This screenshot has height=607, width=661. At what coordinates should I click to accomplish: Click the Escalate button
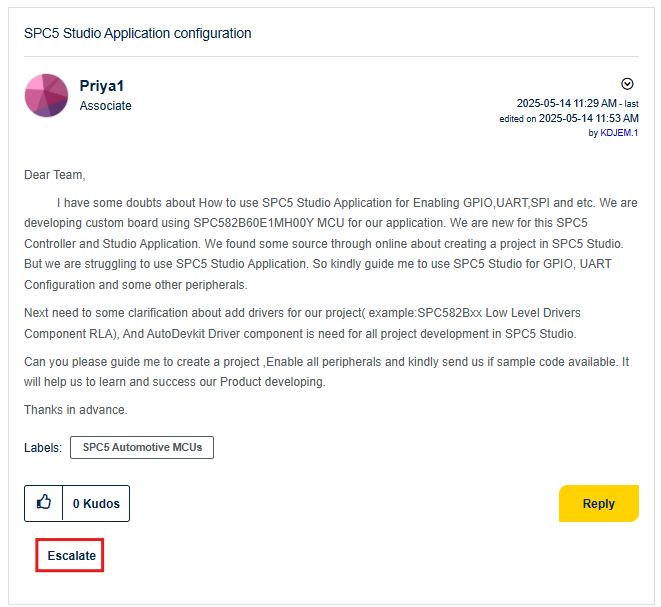[x=71, y=556]
